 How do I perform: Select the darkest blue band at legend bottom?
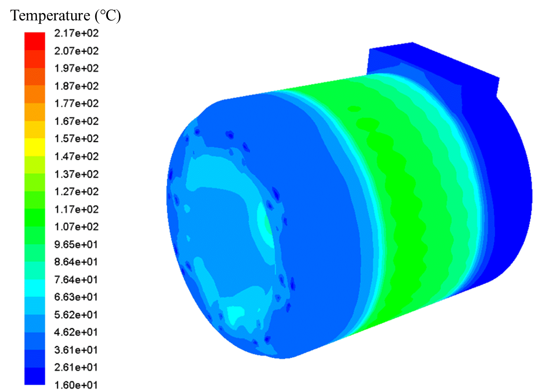34,376
